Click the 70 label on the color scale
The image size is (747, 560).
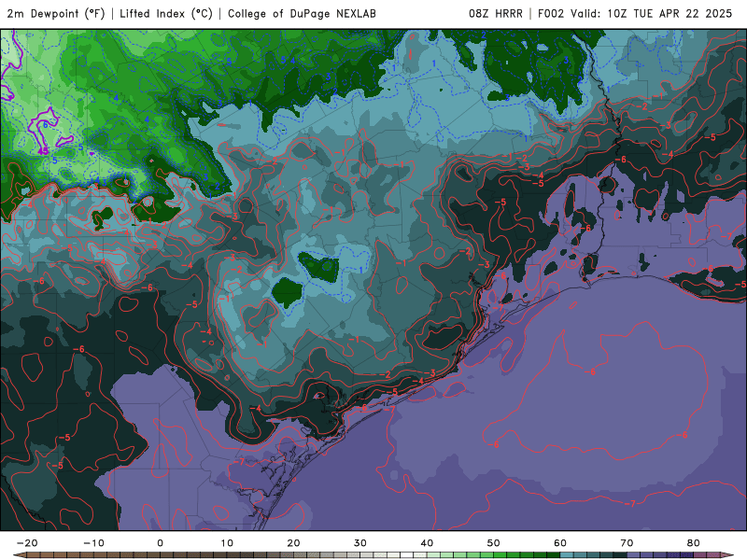click(627, 543)
